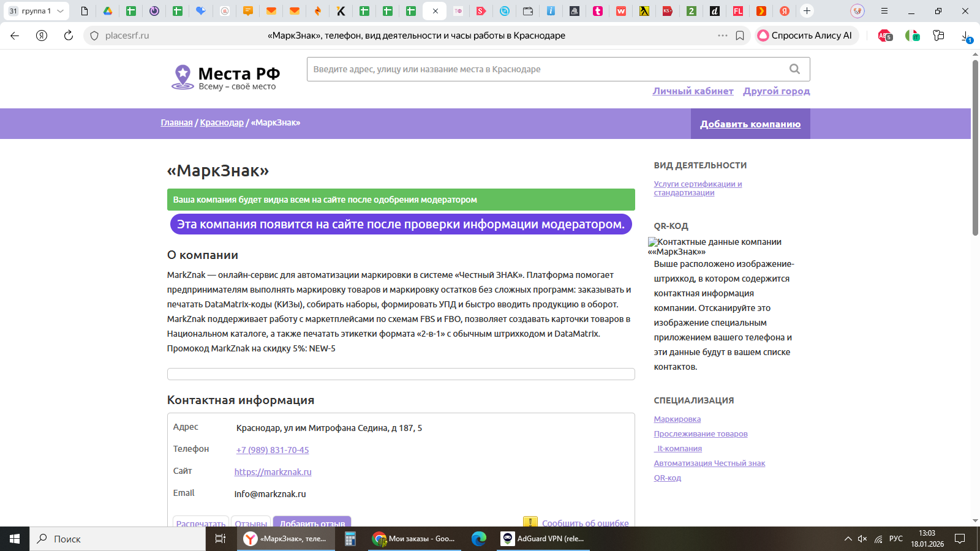The image size is (980, 551).
Task: Open the green 2 icon browser tab
Action: click(691, 11)
